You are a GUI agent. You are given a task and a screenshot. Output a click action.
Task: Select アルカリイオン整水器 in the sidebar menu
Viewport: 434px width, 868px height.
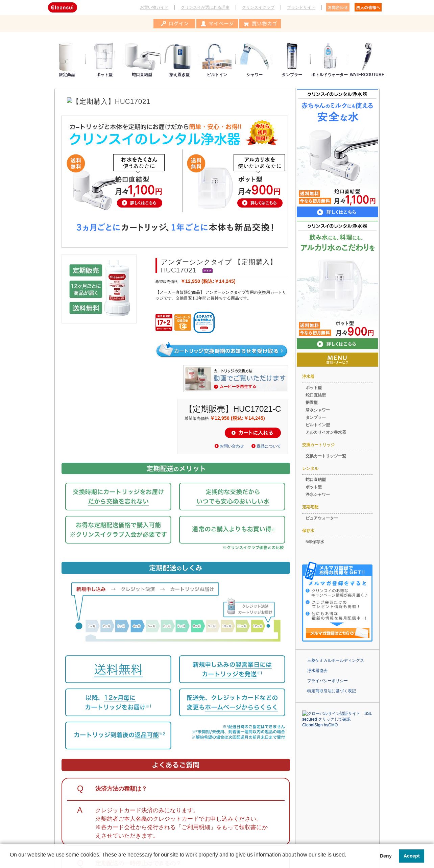[x=326, y=432]
